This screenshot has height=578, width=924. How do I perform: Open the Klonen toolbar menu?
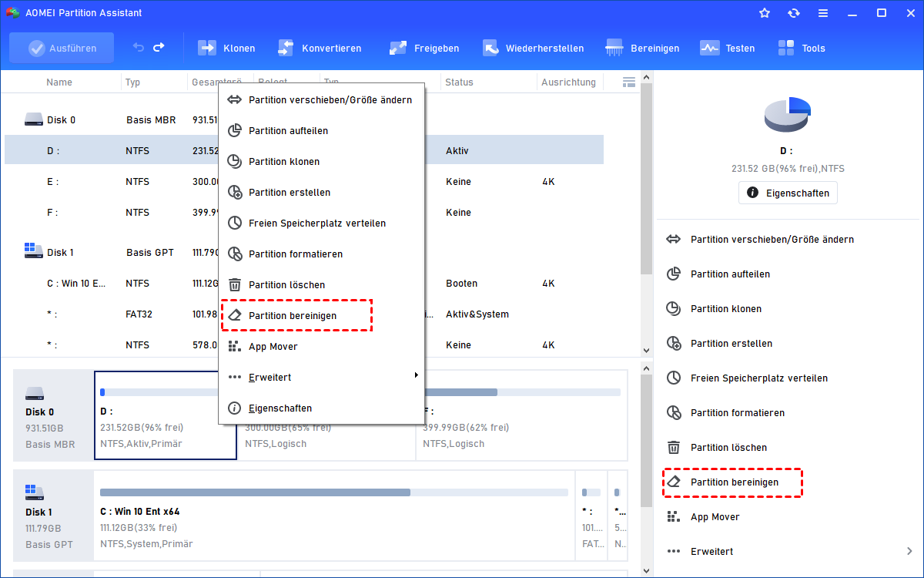tap(226, 48)
